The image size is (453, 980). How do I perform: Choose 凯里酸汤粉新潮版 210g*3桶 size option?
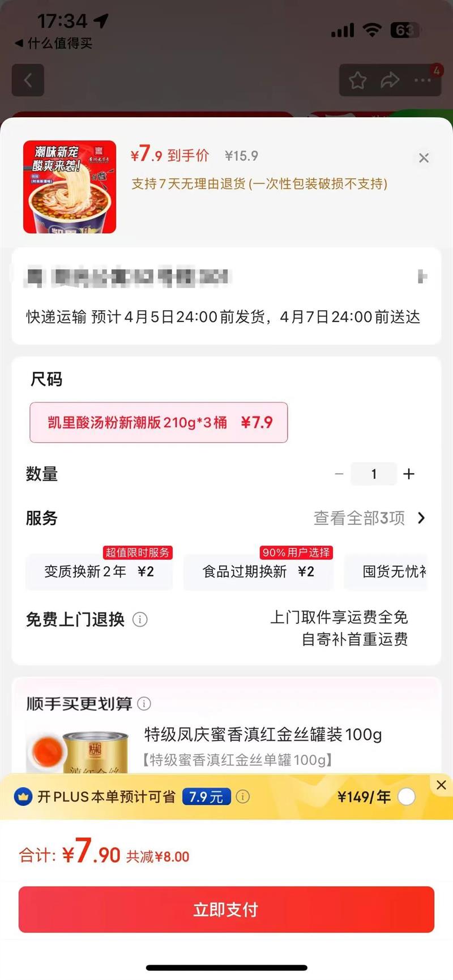coord(159,422)
